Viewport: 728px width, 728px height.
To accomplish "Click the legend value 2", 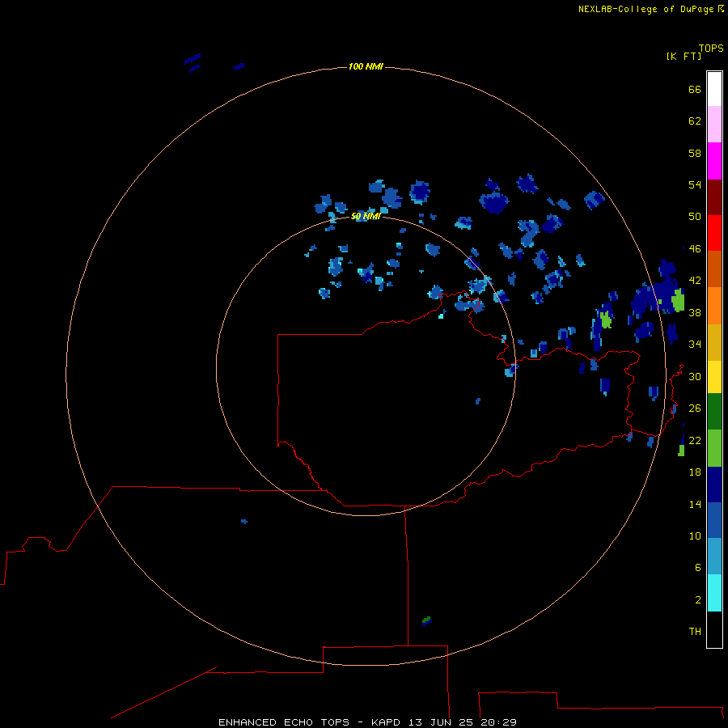I will coord(697,600).
